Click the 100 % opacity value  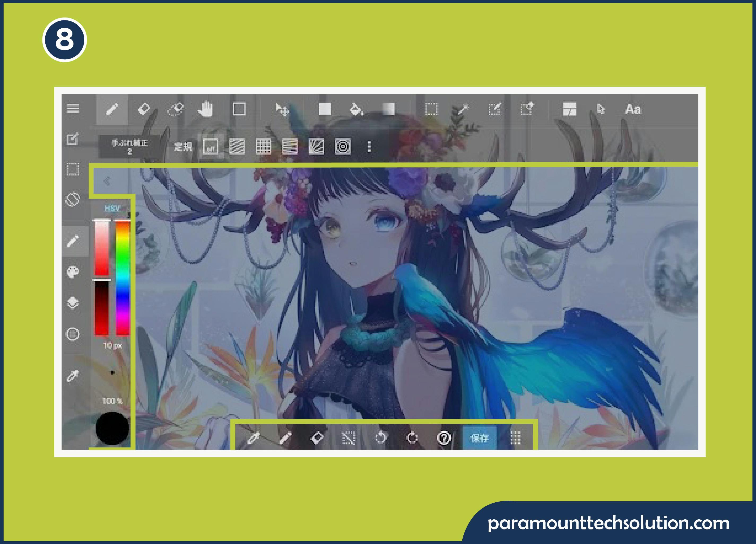coord(112,401)
